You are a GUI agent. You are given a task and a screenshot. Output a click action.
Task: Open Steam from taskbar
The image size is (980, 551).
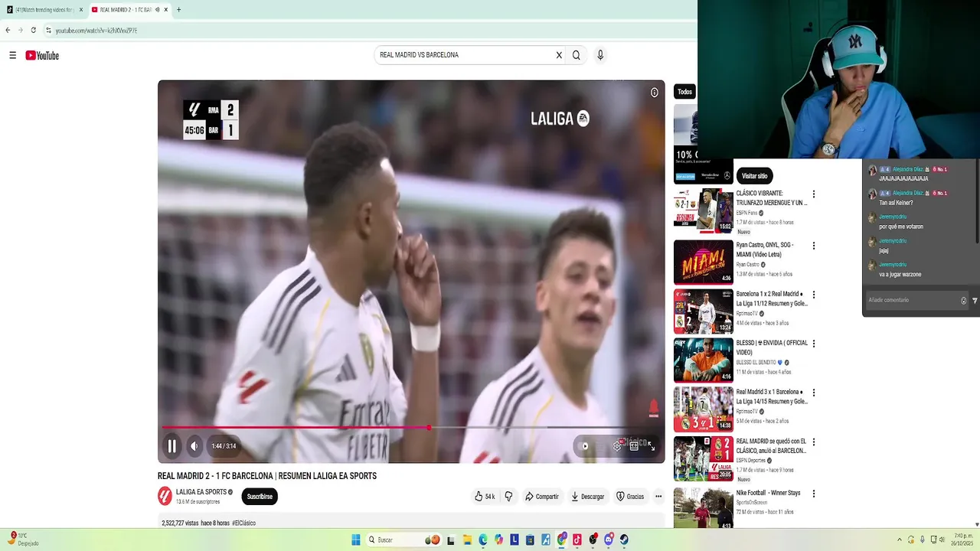tap(624, 540)
